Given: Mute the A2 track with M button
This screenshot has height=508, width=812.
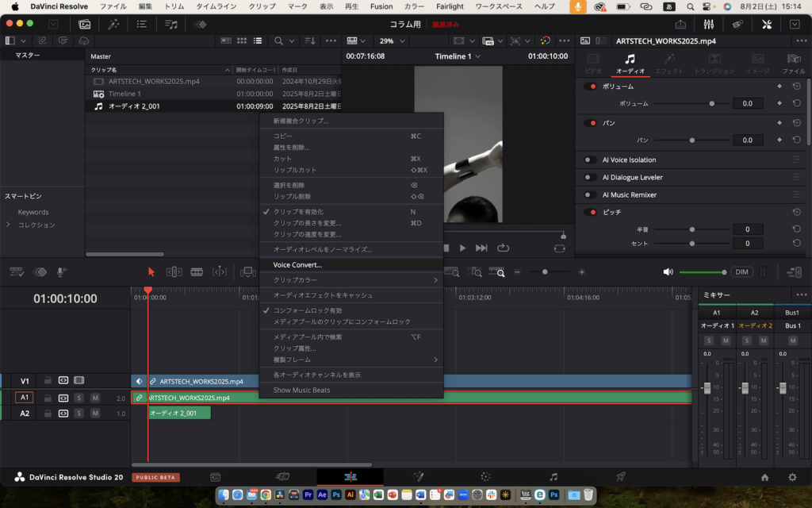Looking at the screenshot, I should [x=95, y=414].
